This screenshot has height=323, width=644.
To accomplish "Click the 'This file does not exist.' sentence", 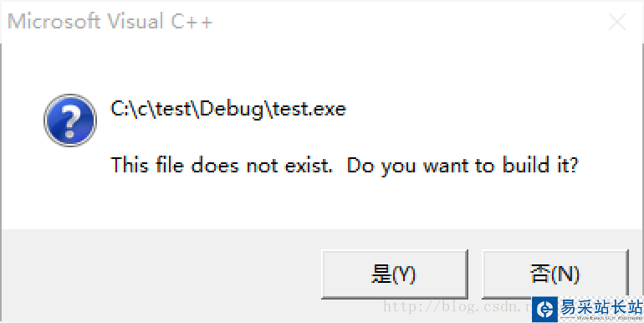I will pyautogui.click(x=222, y=165).
